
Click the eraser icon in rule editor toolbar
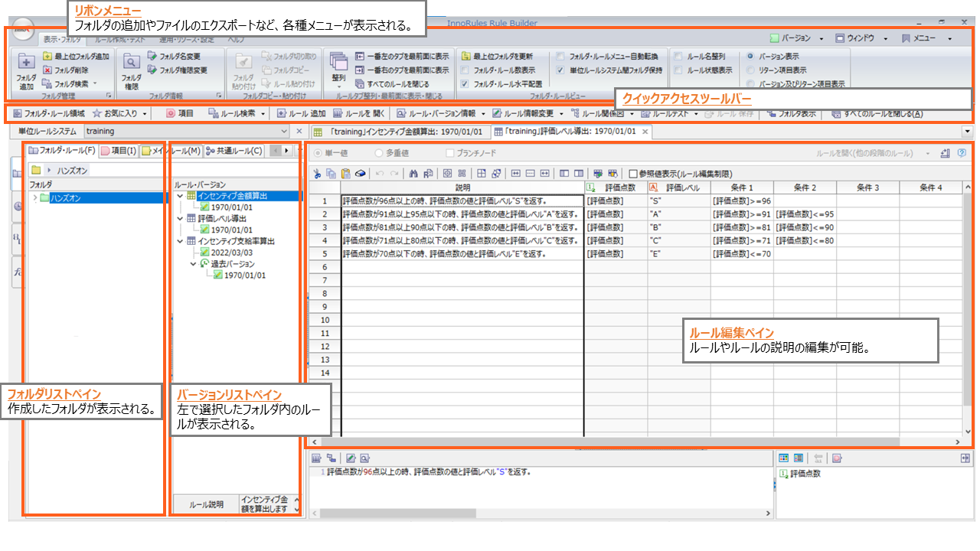pyautogui.click(x=358, y=173)
